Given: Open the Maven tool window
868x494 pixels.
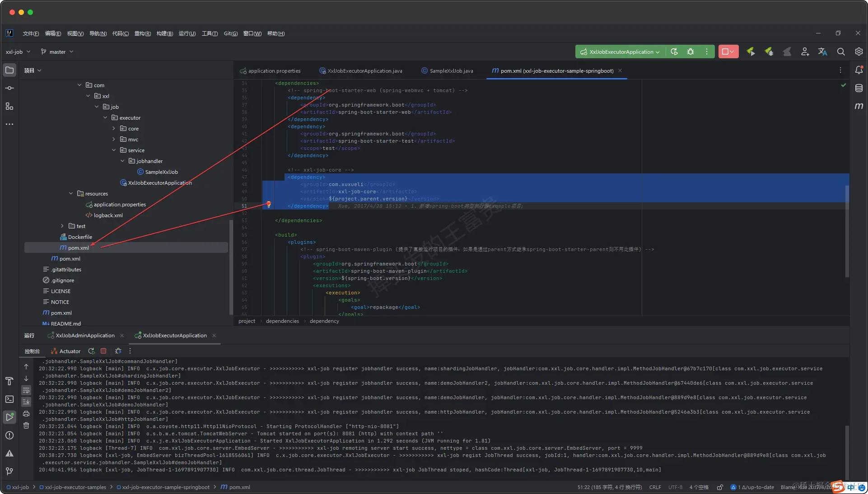Looking at the screenshot, I should click(859, 106).
